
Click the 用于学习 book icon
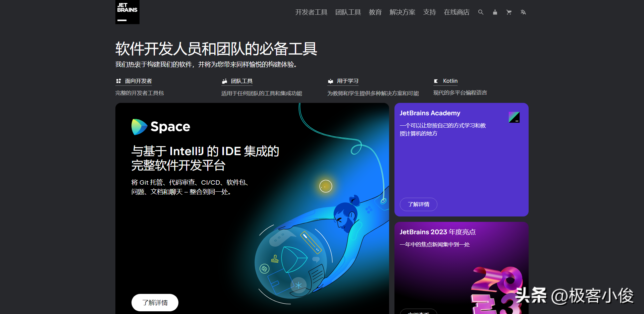(330, 81)
